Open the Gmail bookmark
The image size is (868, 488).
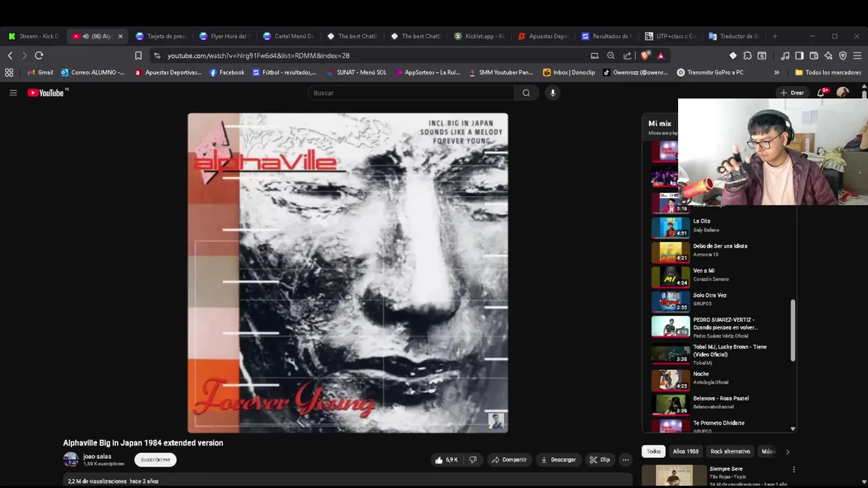[x=40, y=73]
